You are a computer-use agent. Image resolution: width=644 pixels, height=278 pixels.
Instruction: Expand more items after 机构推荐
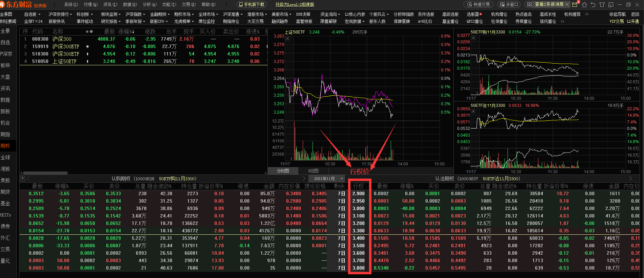(x=587, y=14)
